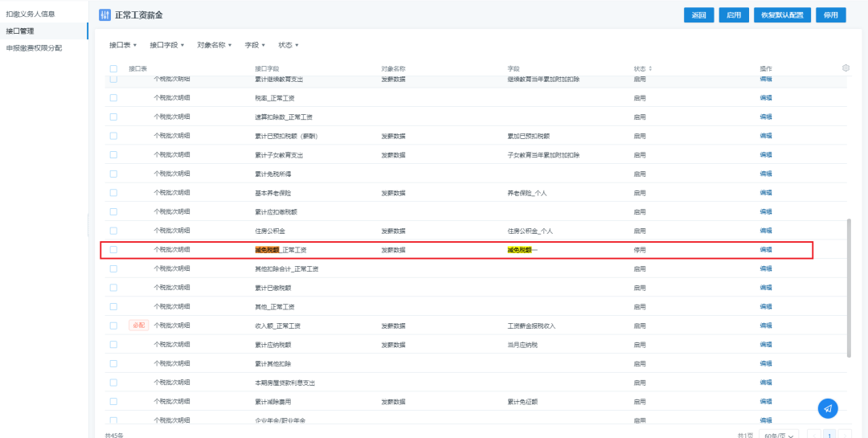Open the 接口表 filter dropdown
Image resolution: width=868 pixels, height=438 pixels.
click(x=123, y=45)
